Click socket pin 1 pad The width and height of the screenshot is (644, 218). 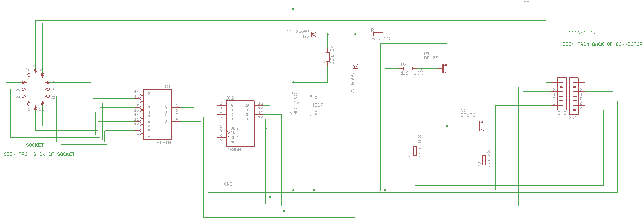[29, 103]
